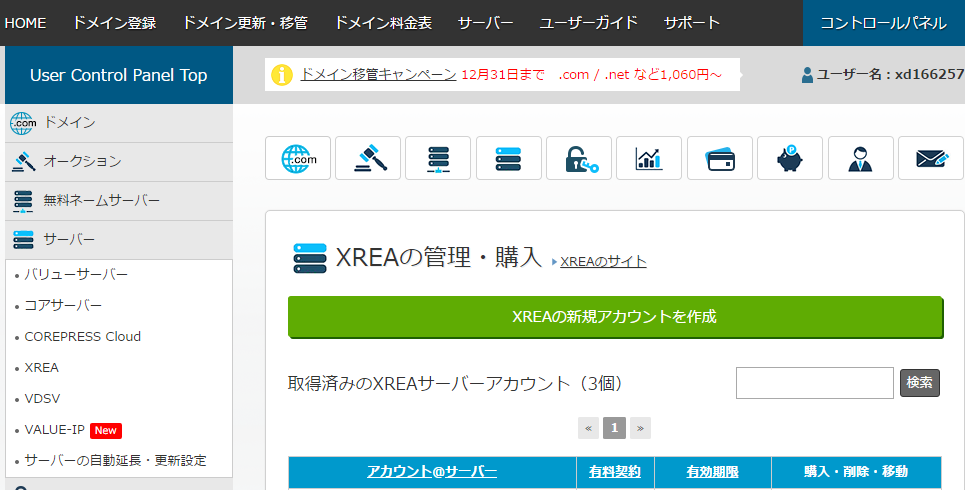This screenshot has height=490, width=965.
Task: Select XREA in sidebar list
Action: tap(41, 368)
